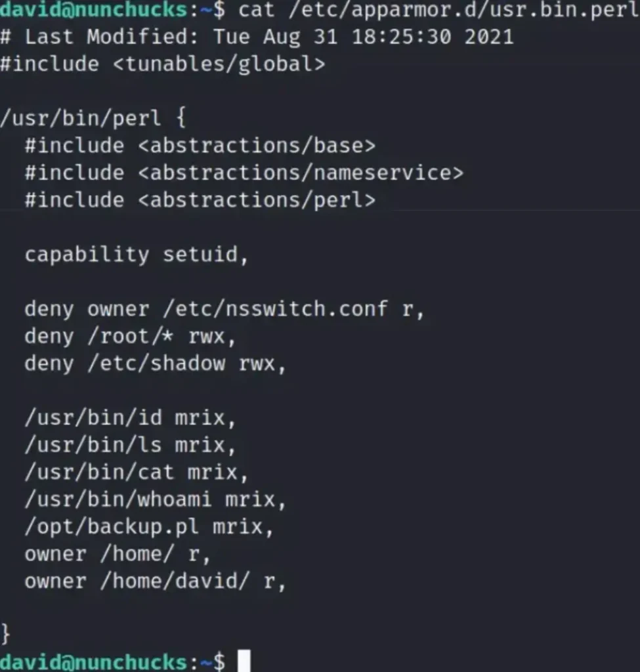
Task: Click the abstractions/nameservice include line
Action: (x=244, y=173)
